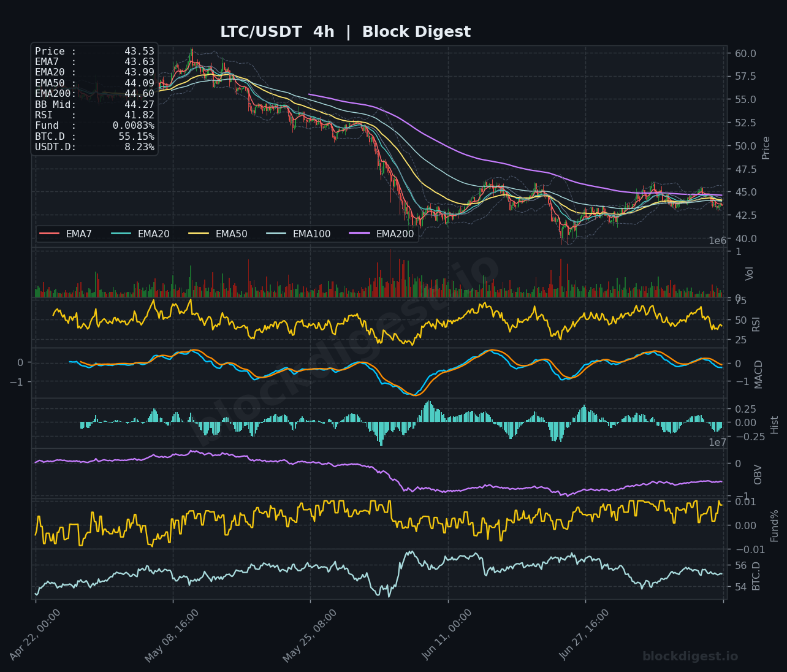Screen dimensions: 787x672
Task: Select the Price value 43.53
Action: [139, 52]
